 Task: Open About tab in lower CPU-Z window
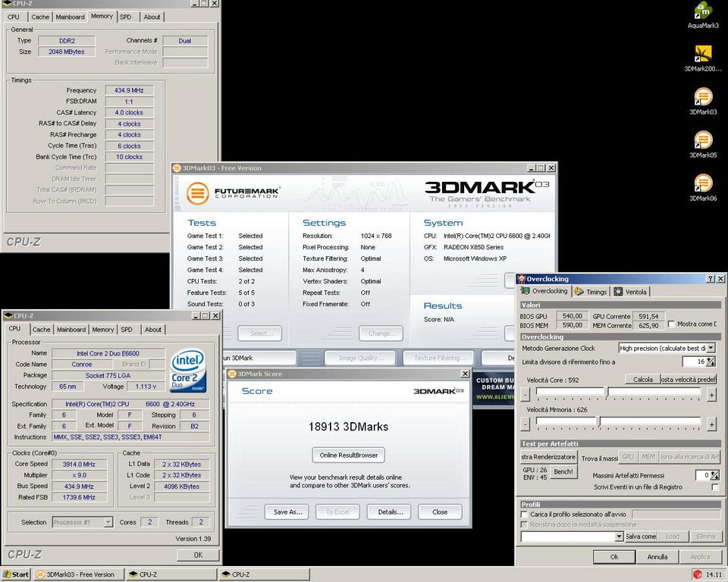click(x=152, y=330)
